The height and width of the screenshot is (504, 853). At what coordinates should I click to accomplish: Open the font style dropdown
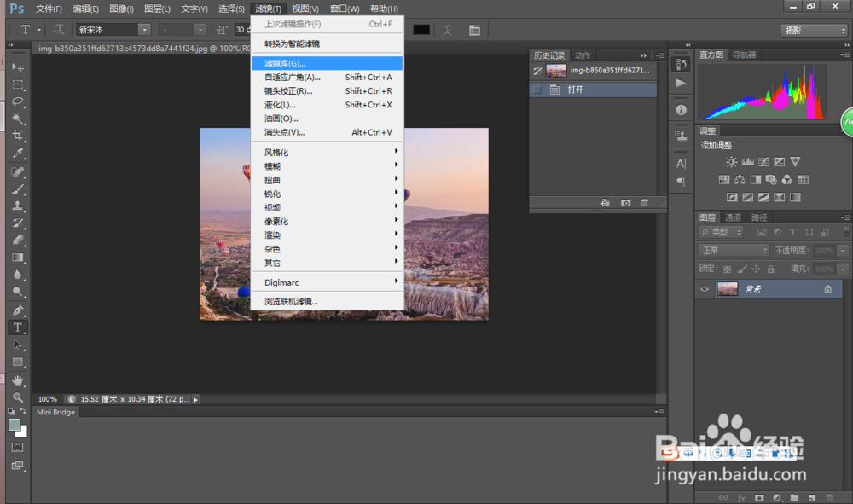[x=200, y=30]
